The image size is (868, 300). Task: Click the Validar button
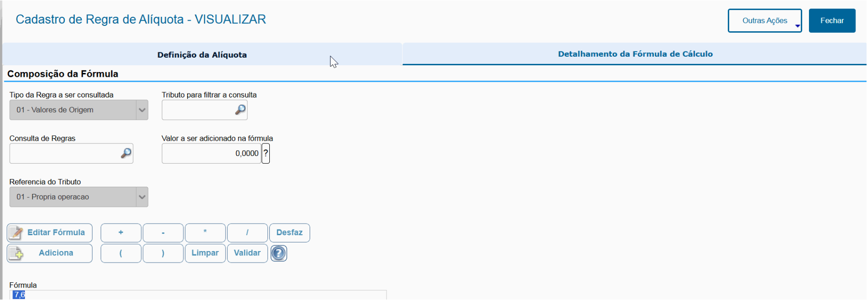coord(247,253)
